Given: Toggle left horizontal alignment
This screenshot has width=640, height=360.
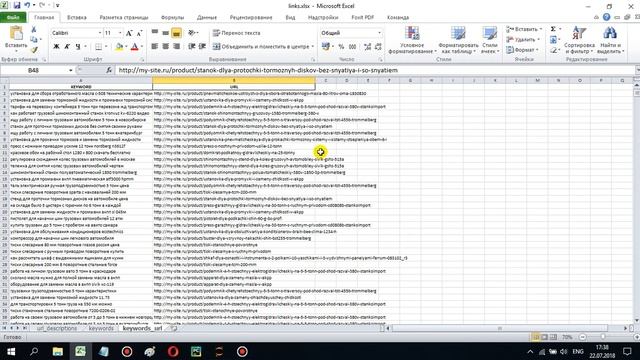Looking at the screenshot, I should pos(155,47).
